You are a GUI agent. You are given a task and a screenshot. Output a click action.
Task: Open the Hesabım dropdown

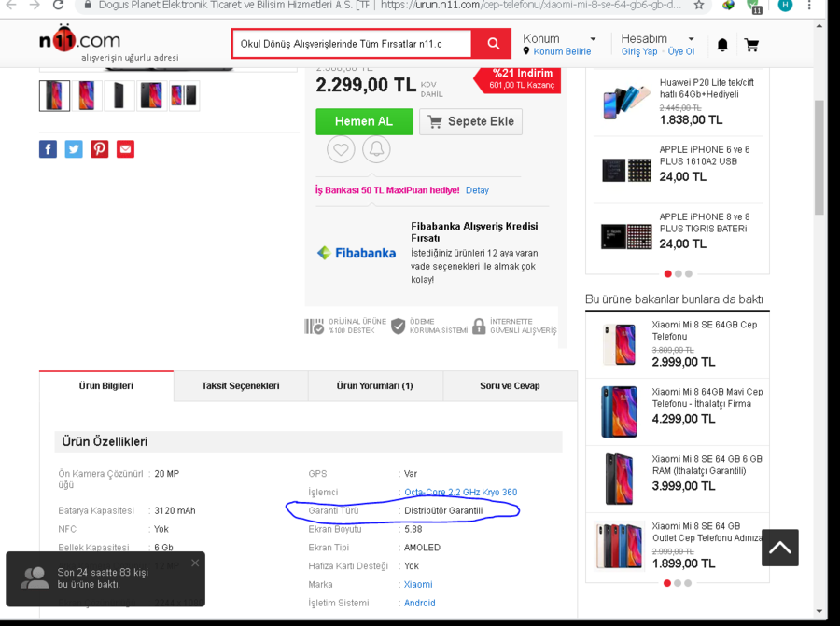click(x=657, y=38)
